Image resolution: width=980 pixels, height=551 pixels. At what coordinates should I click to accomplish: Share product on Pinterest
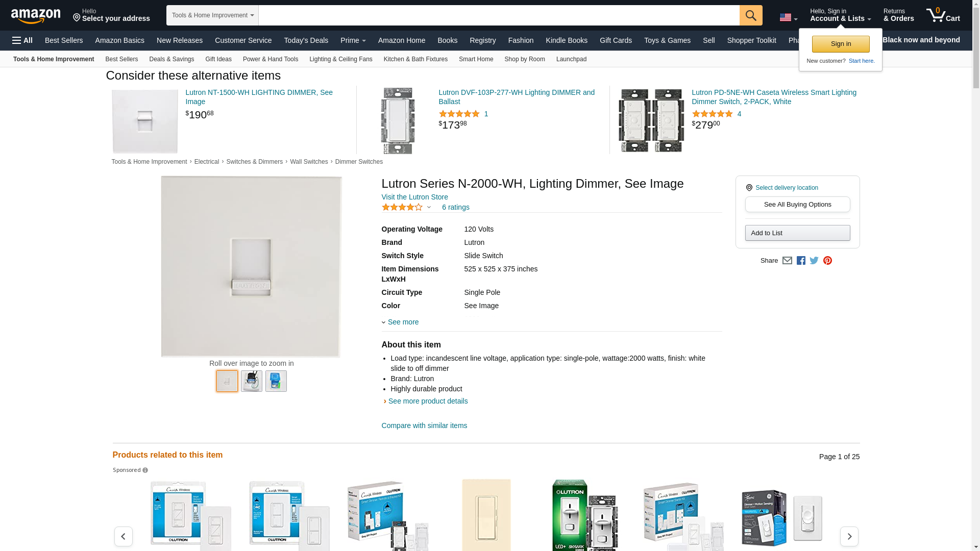click(x=827, y=261)
